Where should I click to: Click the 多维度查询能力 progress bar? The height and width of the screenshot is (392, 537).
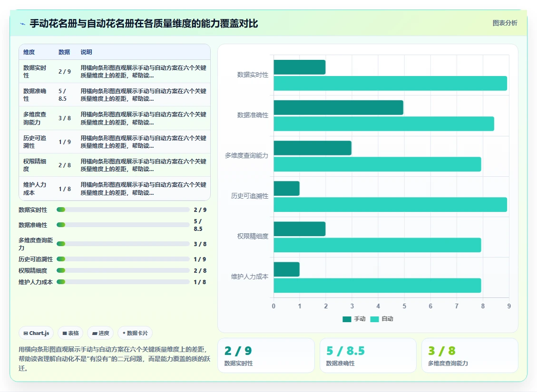123,244
